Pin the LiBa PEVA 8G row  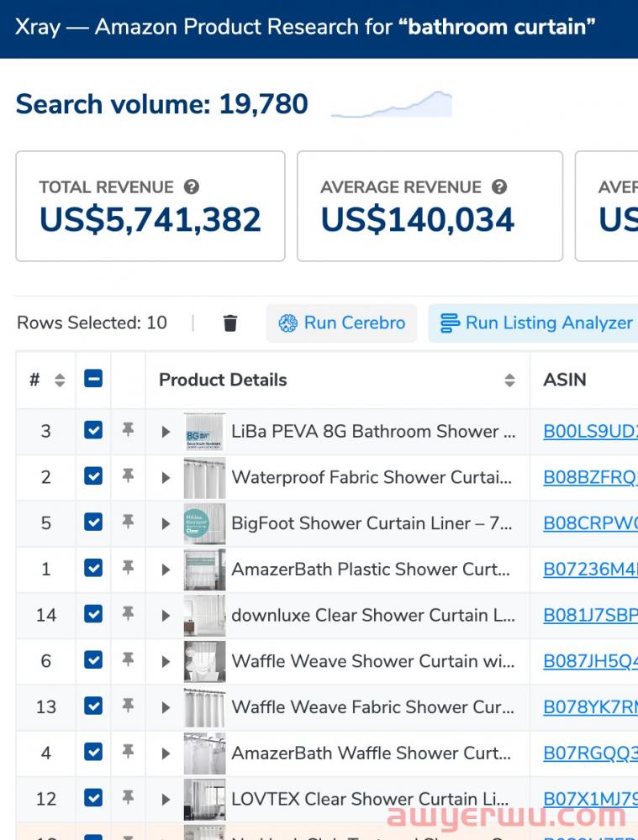coord(128,429)
